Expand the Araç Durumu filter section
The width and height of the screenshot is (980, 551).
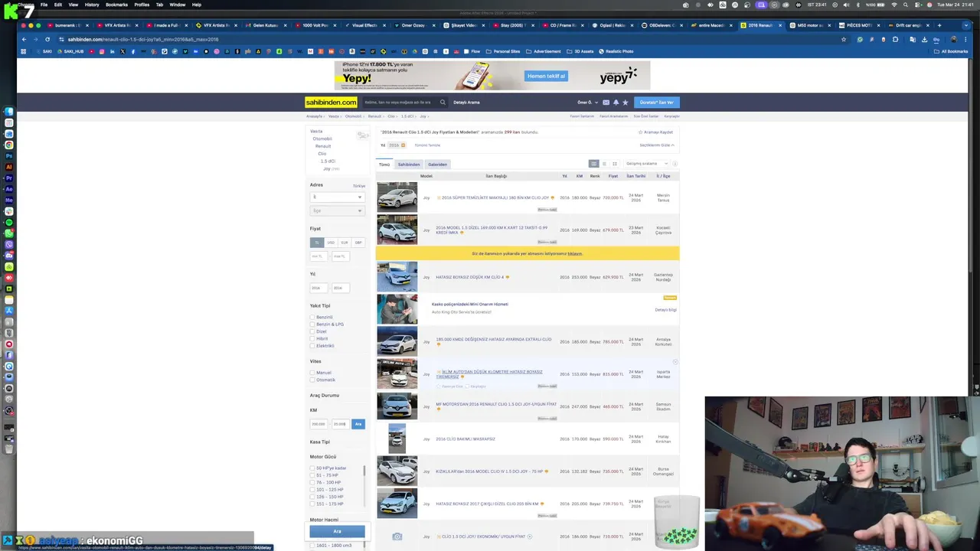click(325, 395)
